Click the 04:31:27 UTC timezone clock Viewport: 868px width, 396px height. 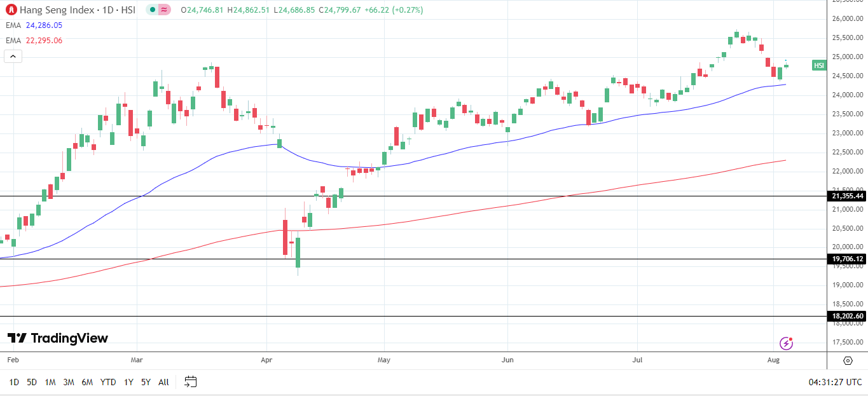(x=835, y=382)
